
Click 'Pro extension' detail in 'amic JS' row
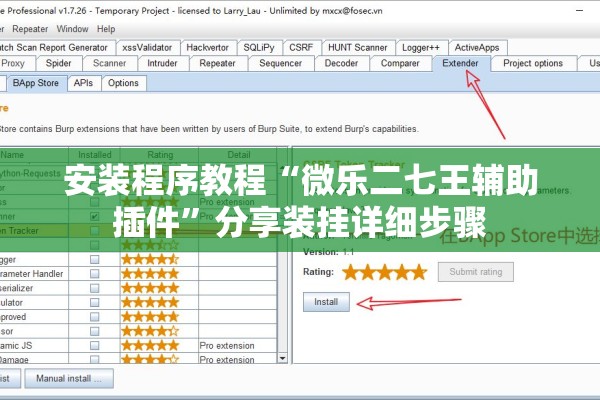(x=227, y=346)
